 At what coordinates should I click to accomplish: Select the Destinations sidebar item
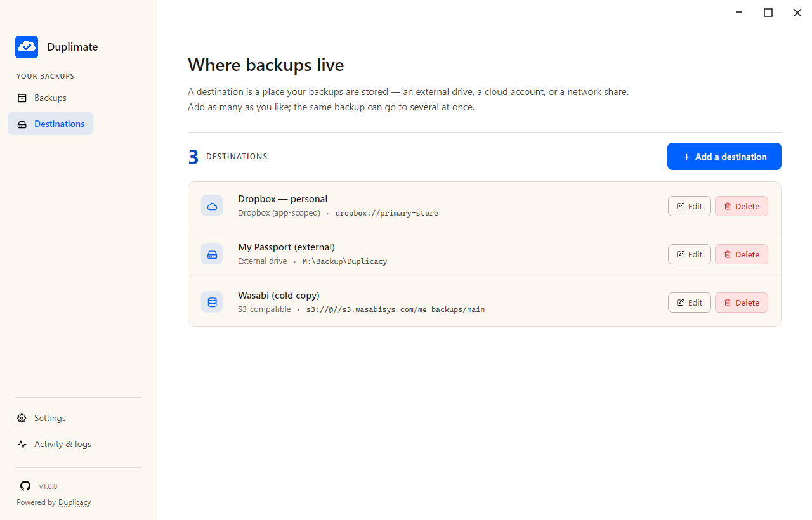click(51, 124)
